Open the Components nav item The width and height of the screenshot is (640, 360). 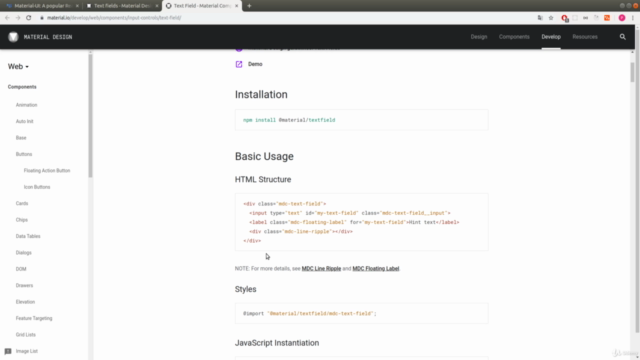coord(514,37)
